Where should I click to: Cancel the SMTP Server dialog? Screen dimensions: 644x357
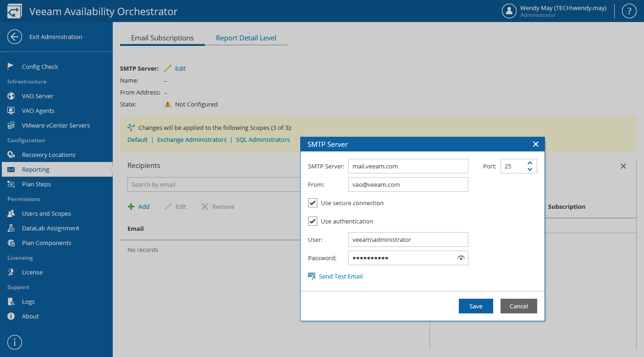pos(518,306)
